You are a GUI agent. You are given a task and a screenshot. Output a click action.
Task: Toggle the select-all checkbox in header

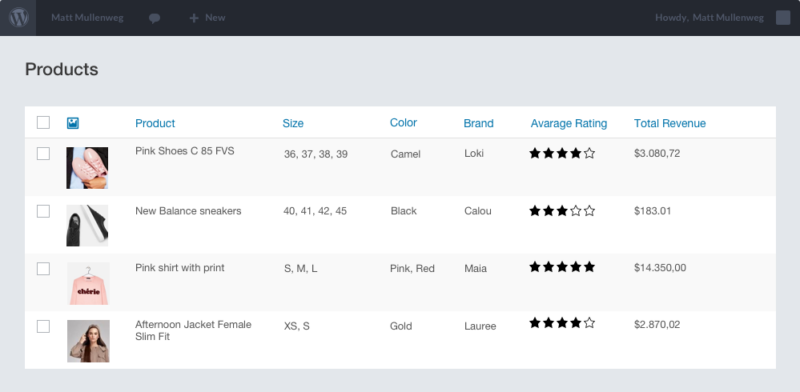coord(43,122)
